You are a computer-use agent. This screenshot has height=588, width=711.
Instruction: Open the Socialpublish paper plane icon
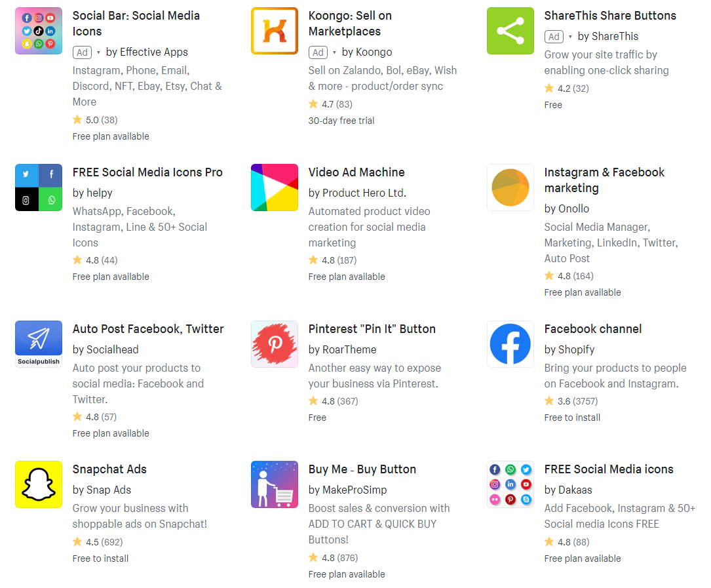click(x=39, y=344)
